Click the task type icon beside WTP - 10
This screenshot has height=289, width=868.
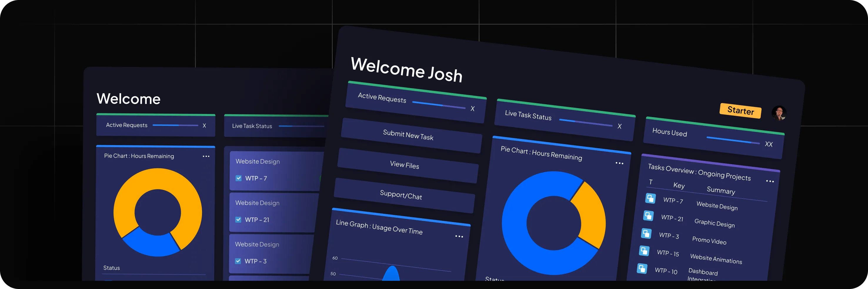[642, 268]
